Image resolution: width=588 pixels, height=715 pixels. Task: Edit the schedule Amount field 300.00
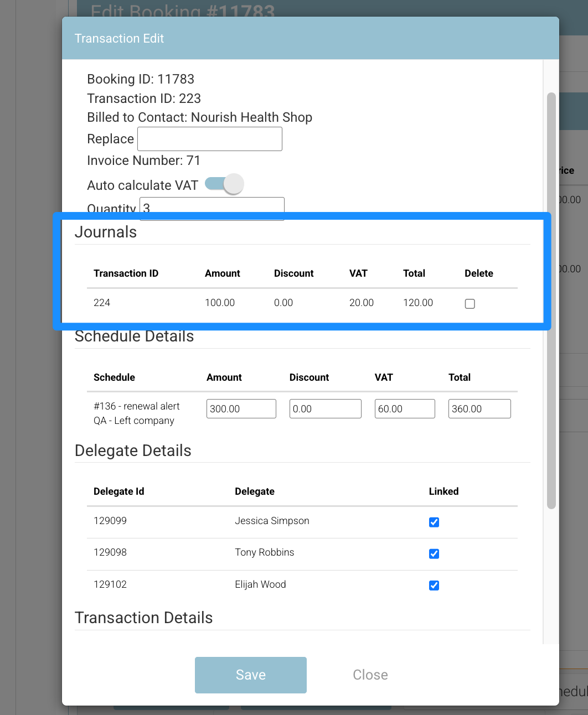pyautogui.click(x=241, y=408)
